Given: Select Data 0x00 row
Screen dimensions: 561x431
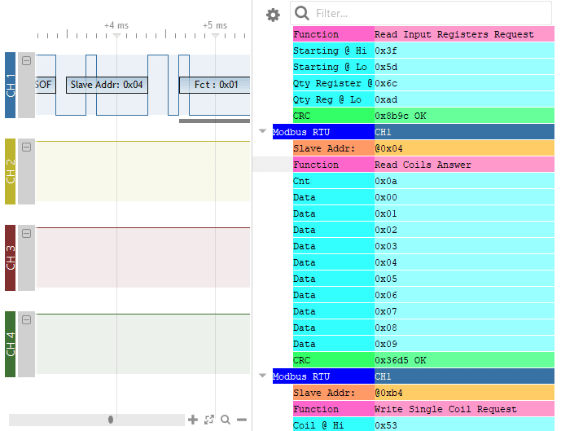Looking at the screenshot, I should click(424, 197).
